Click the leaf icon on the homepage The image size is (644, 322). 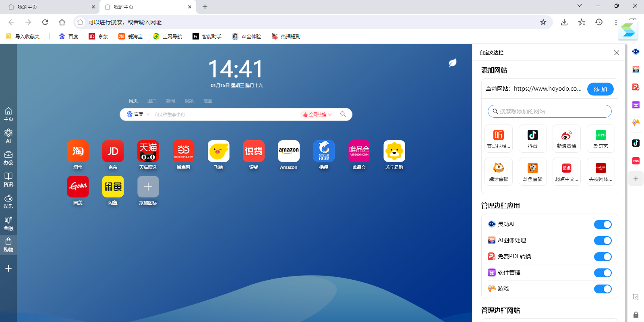(x=453, y=63)
